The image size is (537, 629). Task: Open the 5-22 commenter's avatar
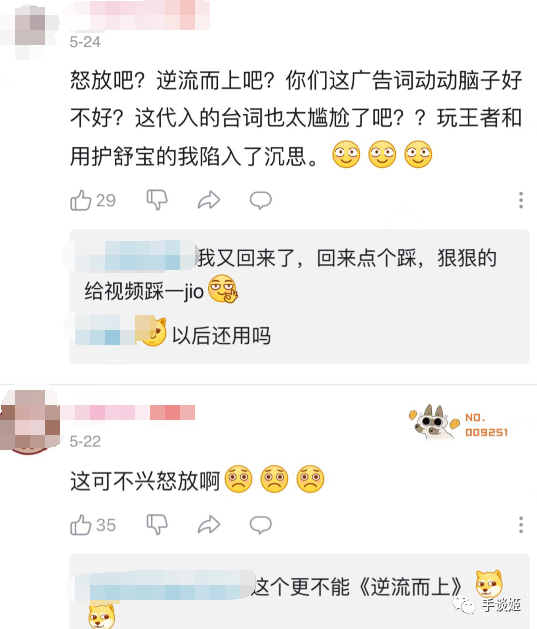(30, 421)
